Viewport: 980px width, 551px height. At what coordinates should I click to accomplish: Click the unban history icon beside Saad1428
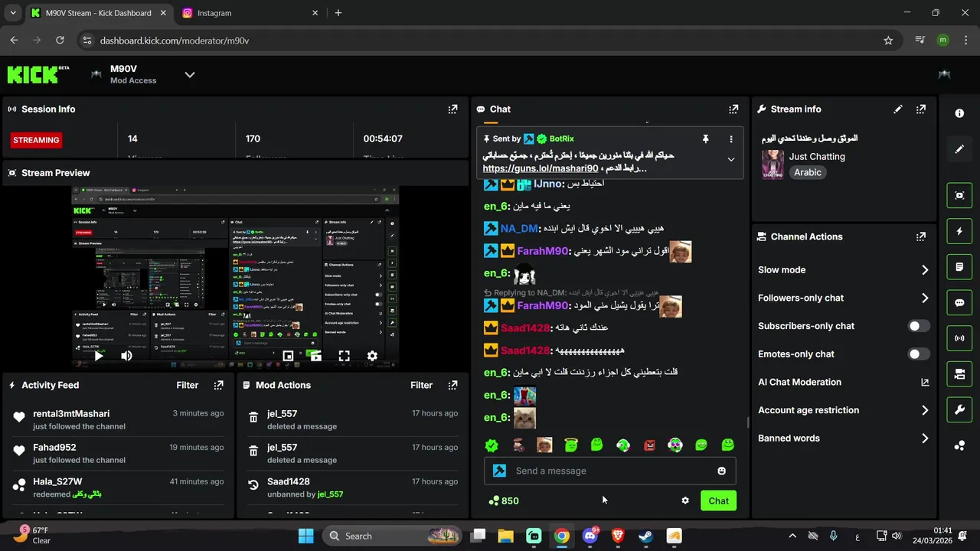pos(253,485)
